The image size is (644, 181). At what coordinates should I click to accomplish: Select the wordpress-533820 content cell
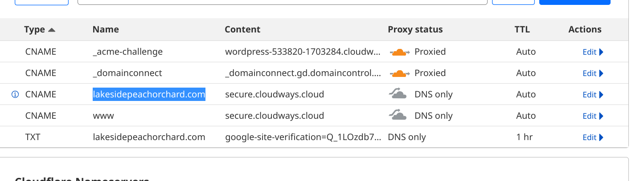click(x=303, y=52)
